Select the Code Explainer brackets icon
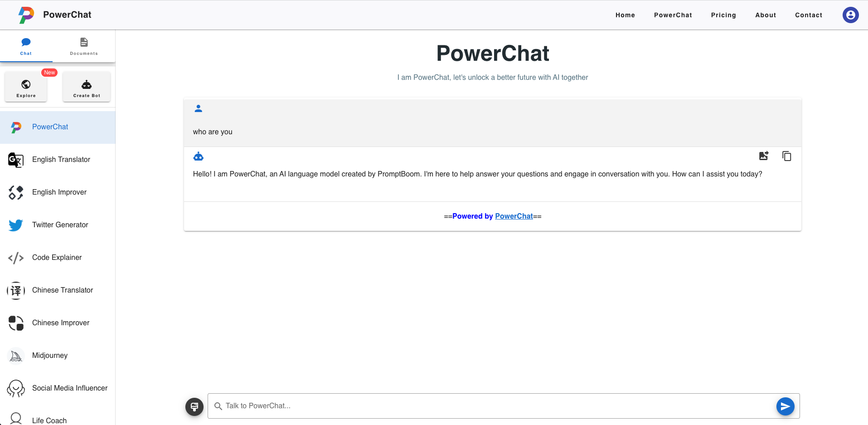The image size is (868, 425). [x=16, y=258]
